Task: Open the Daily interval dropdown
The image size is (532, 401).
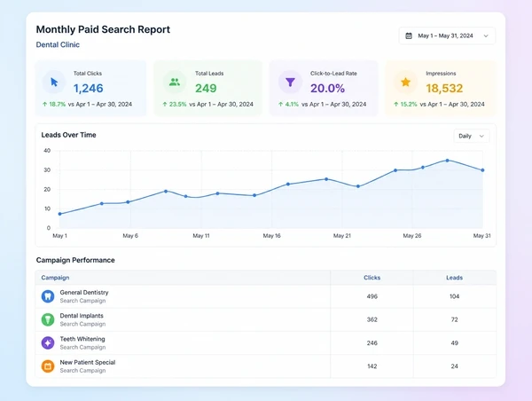Action: [x=472, y=136]
